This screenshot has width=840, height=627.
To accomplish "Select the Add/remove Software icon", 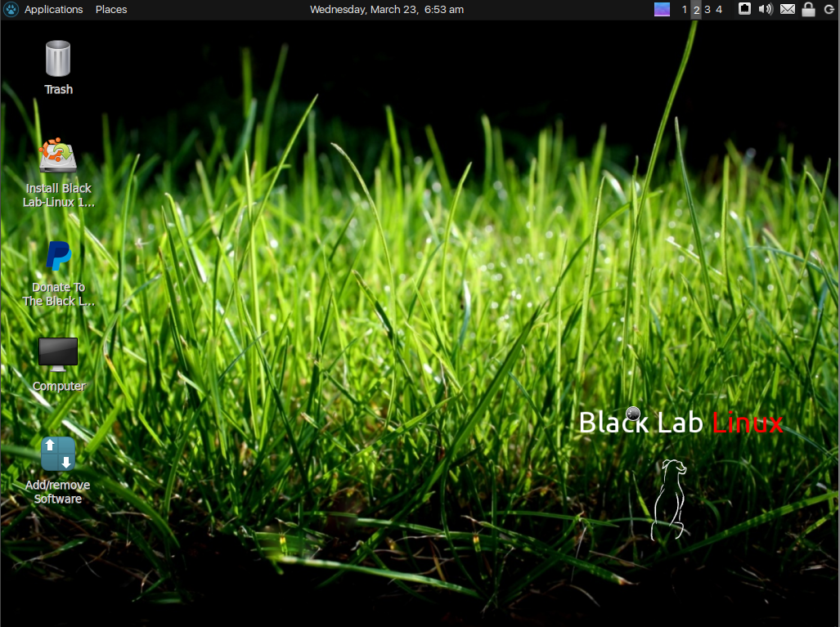I will pos(58,454).
